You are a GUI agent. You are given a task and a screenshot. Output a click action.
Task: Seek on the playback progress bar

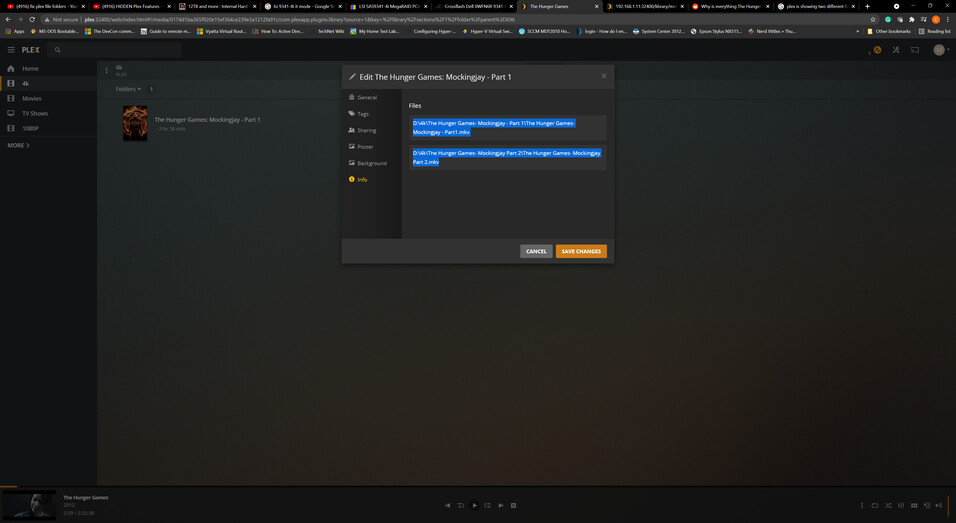coord(478,486)
